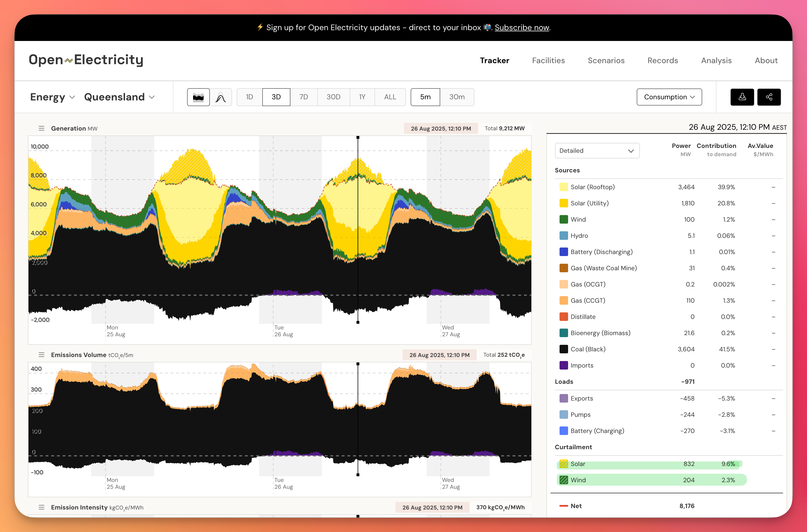
Task: Open the Generation chart hamburger menu
Action: (41, 129)
